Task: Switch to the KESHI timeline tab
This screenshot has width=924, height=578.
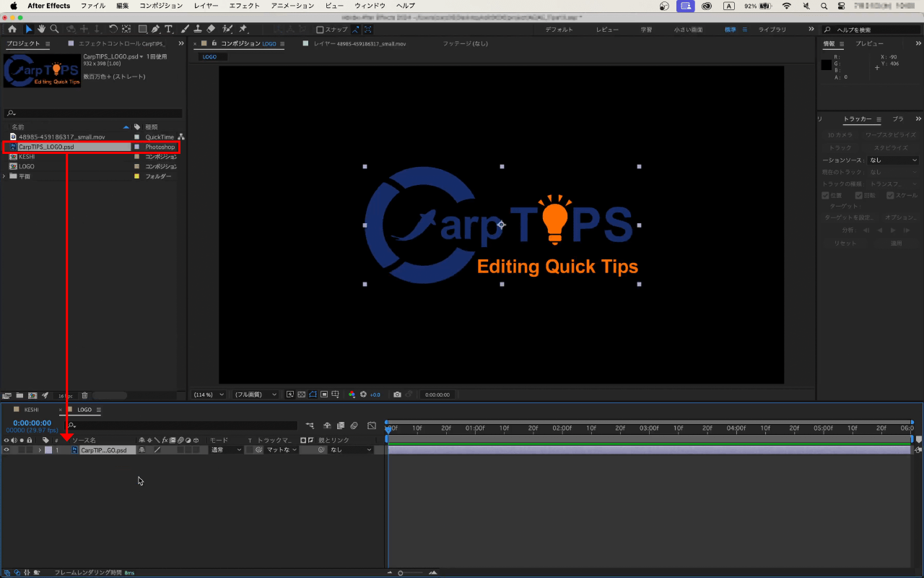Action: 31,410
